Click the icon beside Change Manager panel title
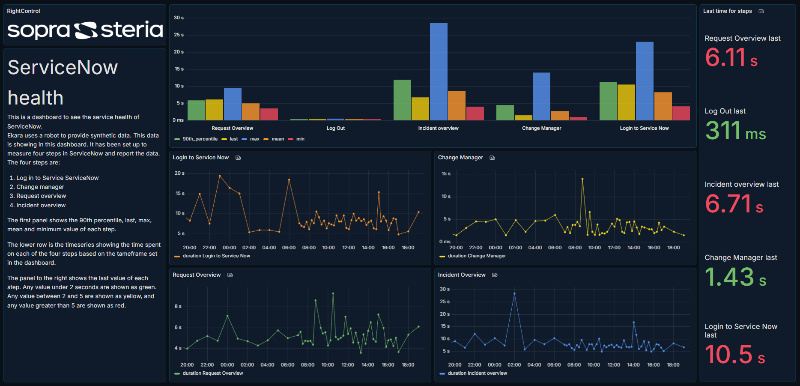Screen dimensions: 800x386 pos(492,158)
